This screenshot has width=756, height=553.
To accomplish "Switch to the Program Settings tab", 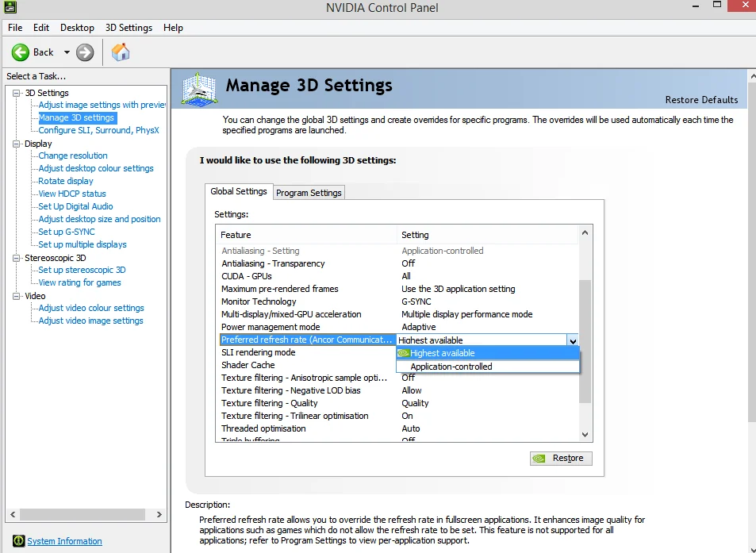I will (x=309, y=193).
